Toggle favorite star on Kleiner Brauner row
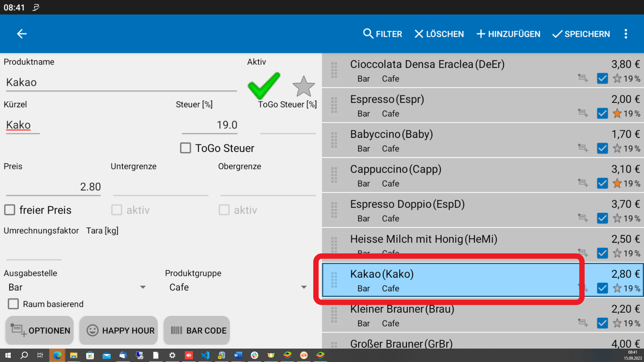The width and height of the screenshot is (644, 362). [x=617, y=323]
